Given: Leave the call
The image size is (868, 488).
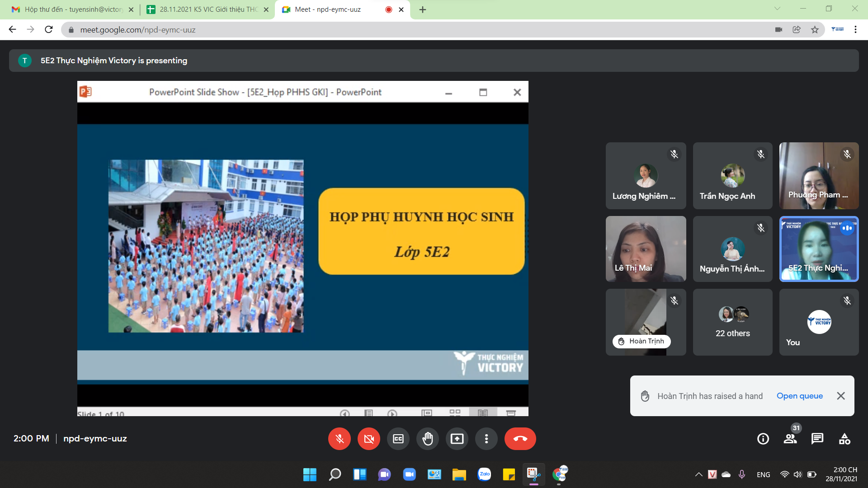Looking at the screenshot, I should [x=520, y=438].
